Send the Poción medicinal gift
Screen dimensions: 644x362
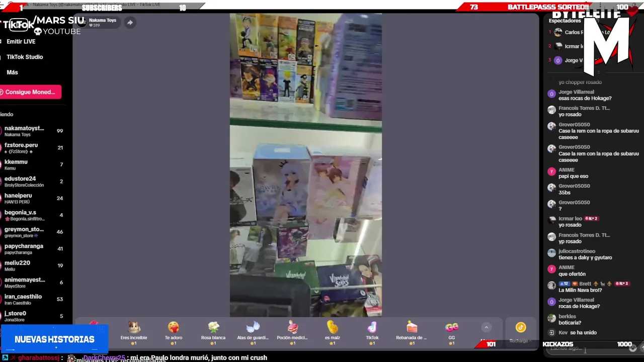292,333
